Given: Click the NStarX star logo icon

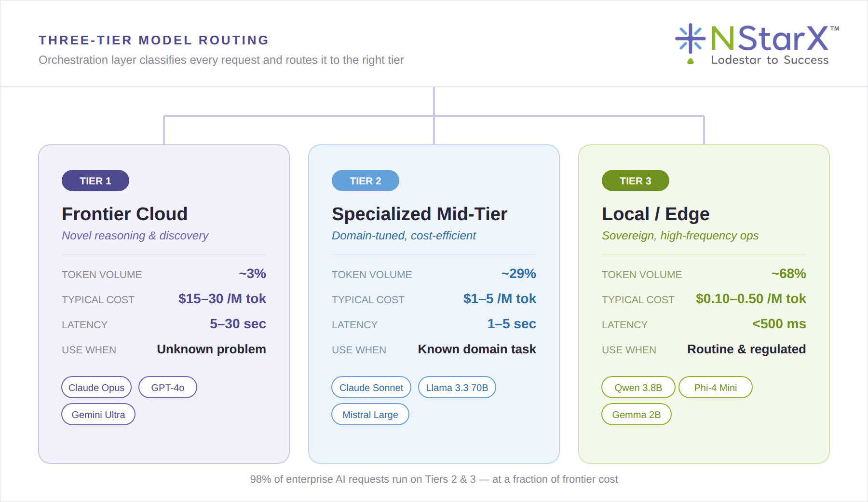Looking at the screenshot, I should coord(691,38).
